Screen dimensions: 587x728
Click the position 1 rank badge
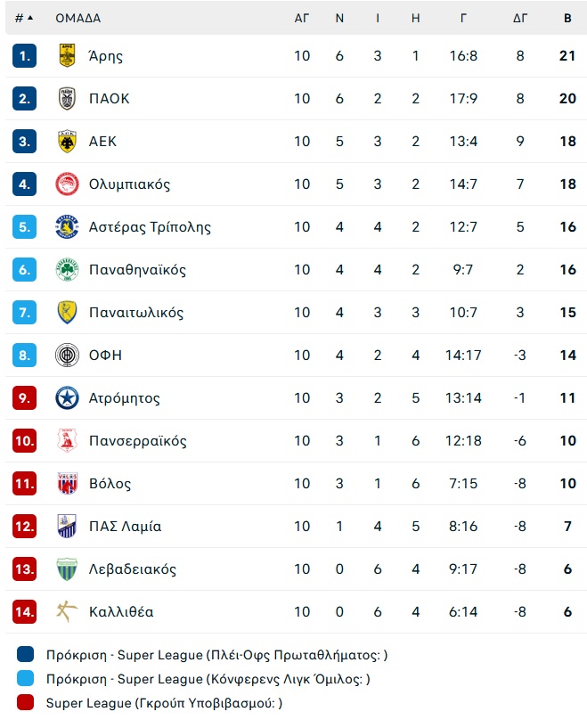tap(24, 55)
